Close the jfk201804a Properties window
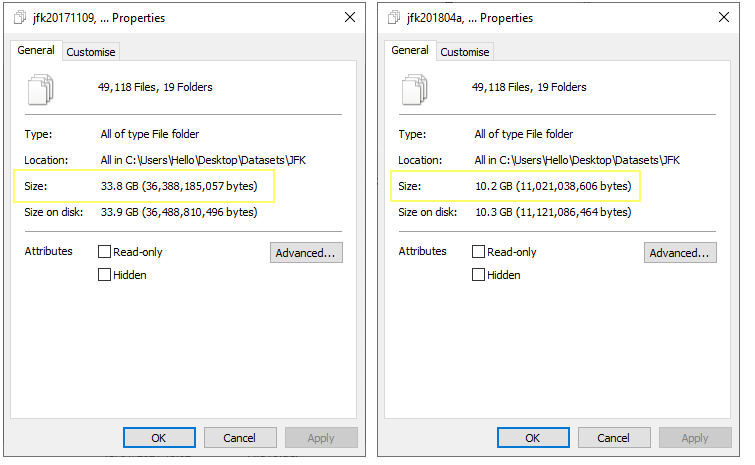 [x=723, y=18]
